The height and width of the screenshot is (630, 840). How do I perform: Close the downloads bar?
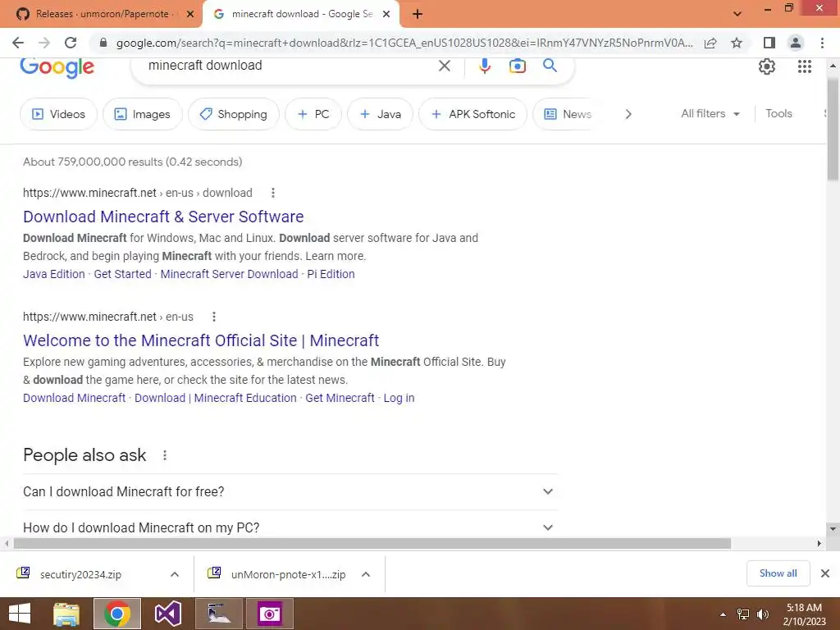[x=825, y=573]
